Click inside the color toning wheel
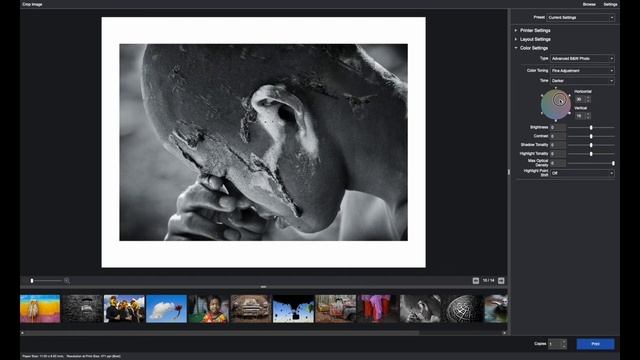The image size is (640, 360). tap(556, 104)
